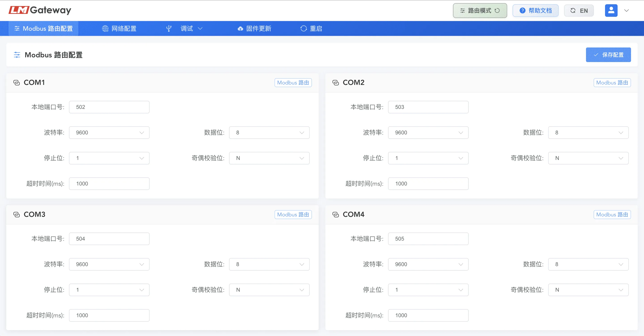Expand the user account dropdown arrow
644x336 pixels.
tap(627, 11)
